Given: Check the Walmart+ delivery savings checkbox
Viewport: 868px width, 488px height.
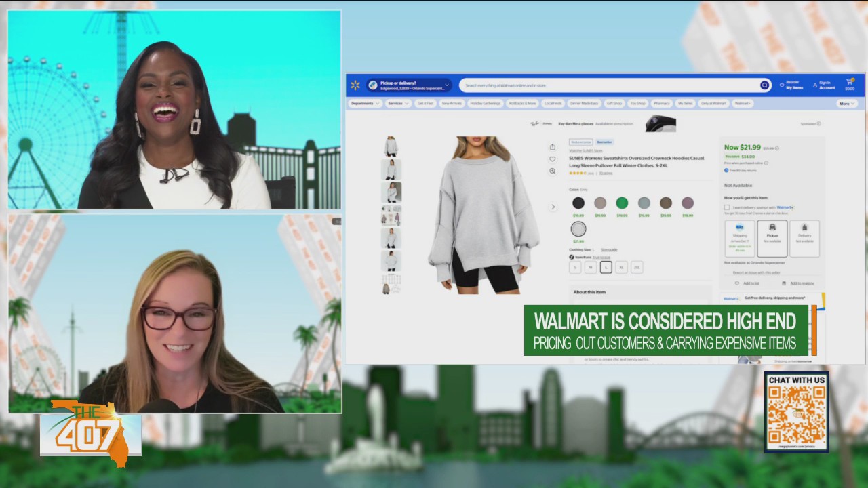Looking at the screenshot, I should click(727, 207).
